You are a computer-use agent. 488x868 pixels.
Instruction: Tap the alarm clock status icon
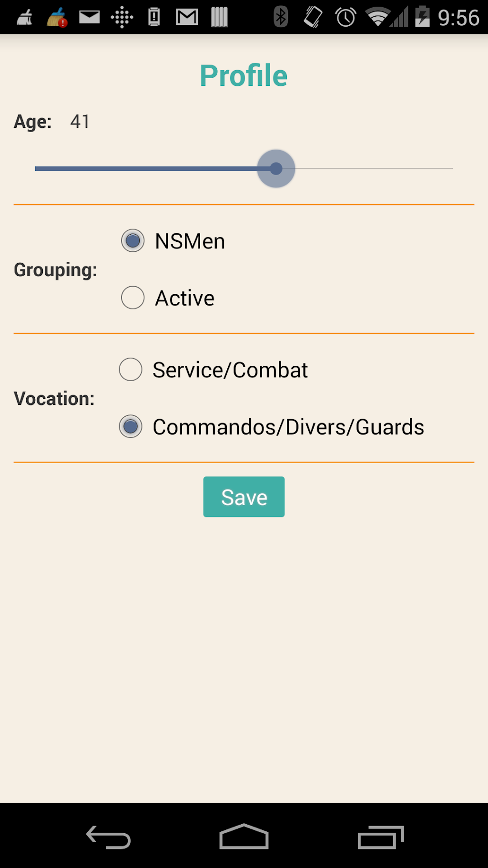coord(346,17)
